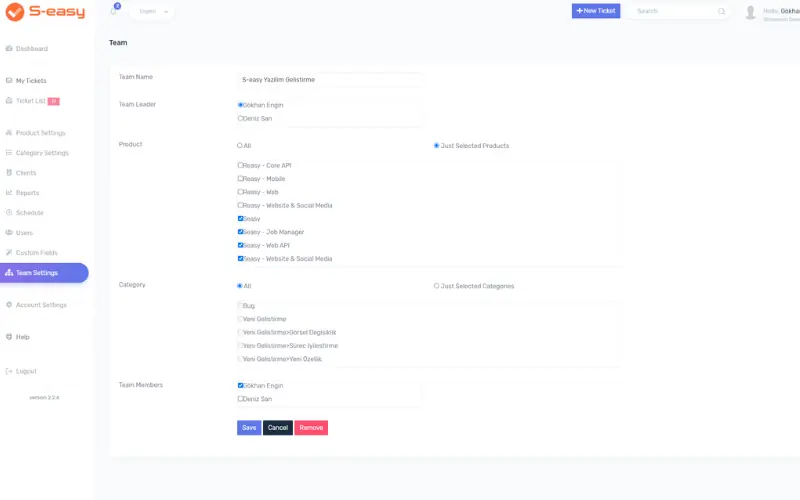Image resolution: width=800 pixels, height=500 pixels.
Task: Check Deniz Sarı as team member
Action: click(x=240, y=399)
